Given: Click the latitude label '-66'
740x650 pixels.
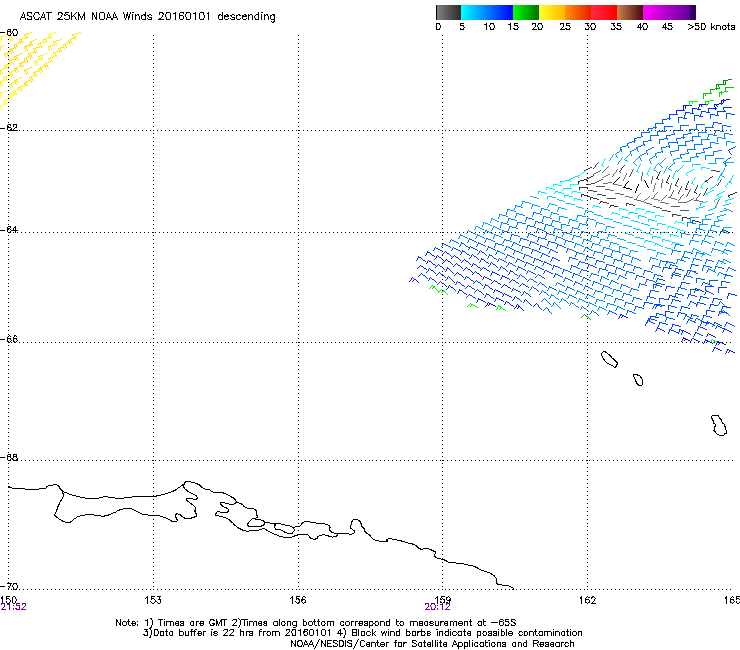Looking at the screenshot, I should (10, 339).
